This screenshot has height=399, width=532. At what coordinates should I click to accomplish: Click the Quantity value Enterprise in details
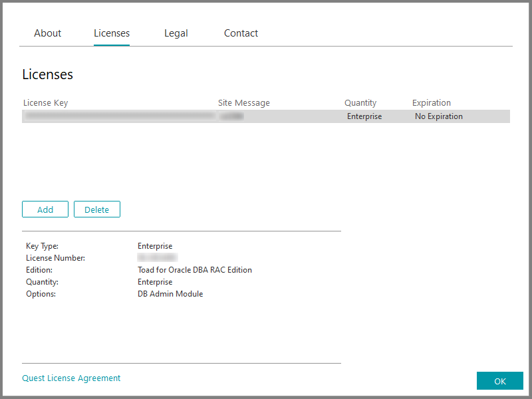[x=155, y=282]
